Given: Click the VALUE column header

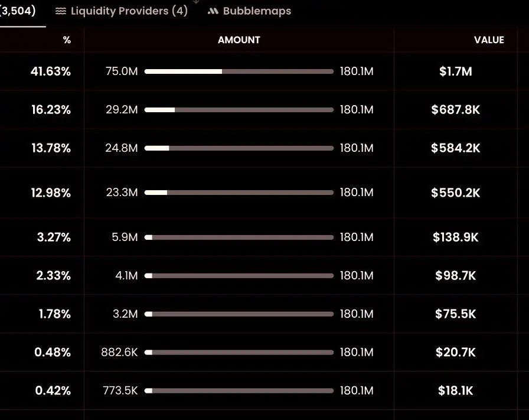Looking at the screenshot, I should pos(489,40).
